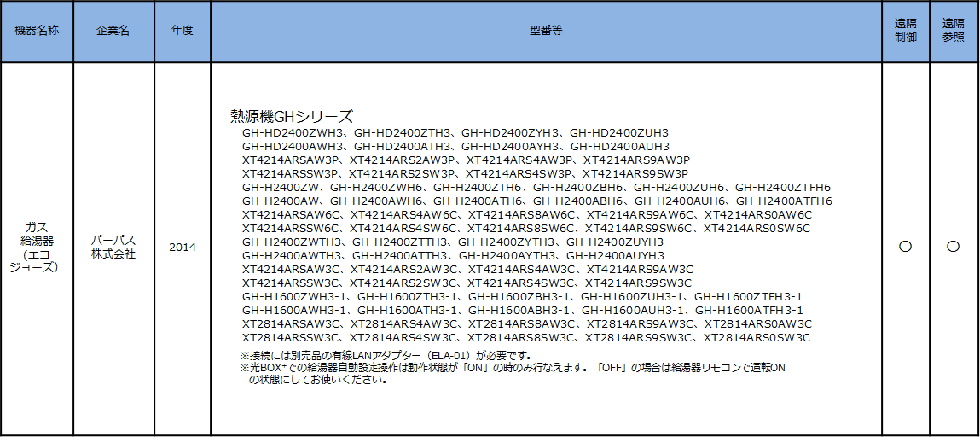Click model number GH-H2400ZUYH3

click(x=614, y=242)
